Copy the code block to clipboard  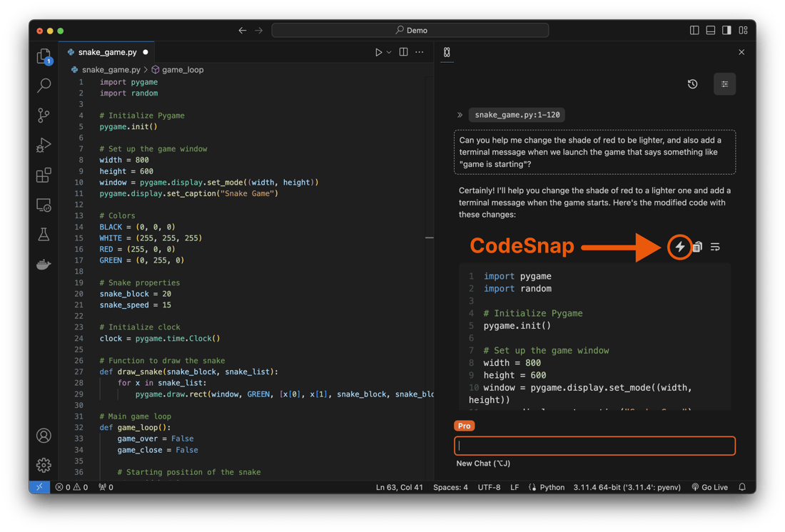pos(697,247)
